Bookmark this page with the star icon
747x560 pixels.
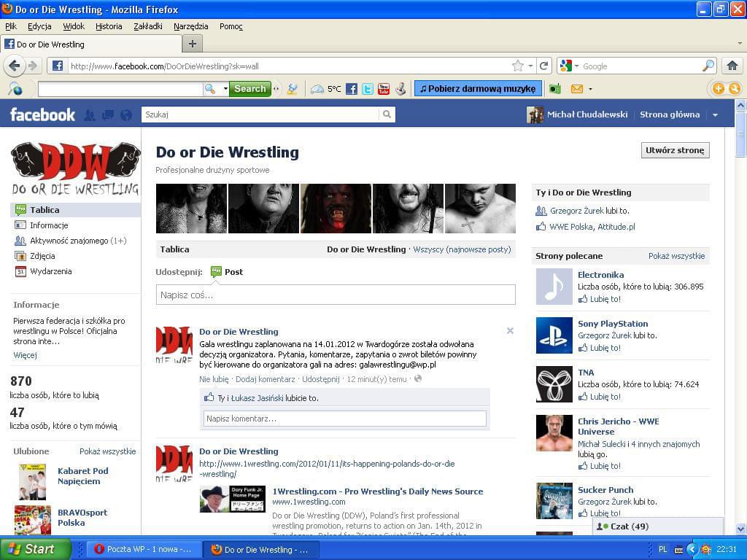coord(518,66)
